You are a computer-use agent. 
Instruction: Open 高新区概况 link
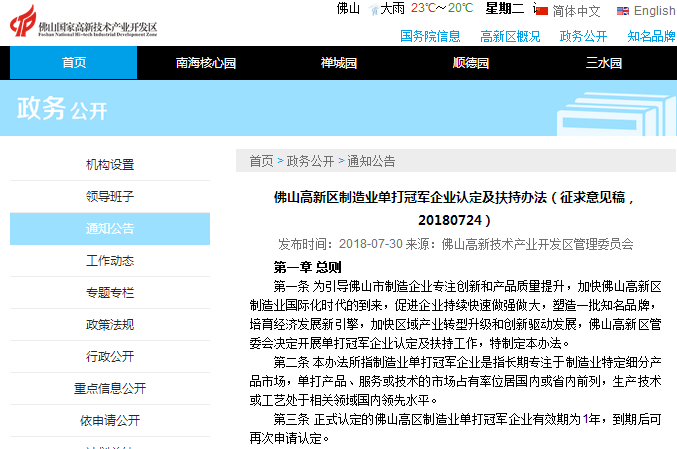click(x=510, y=36)
